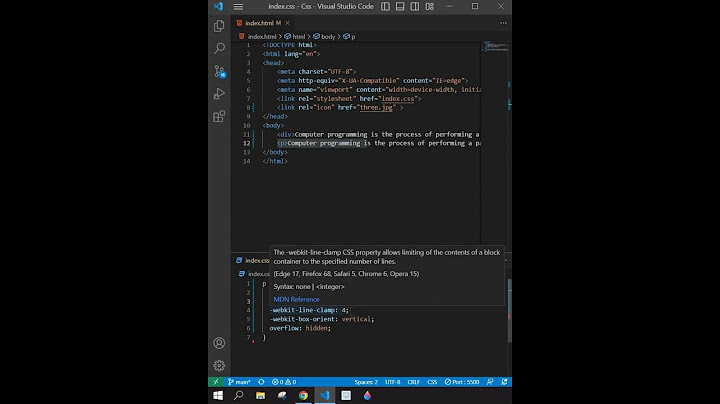Click the <head> tag on line 3
This screenshot has width=720, height=404.
[273, 63]
